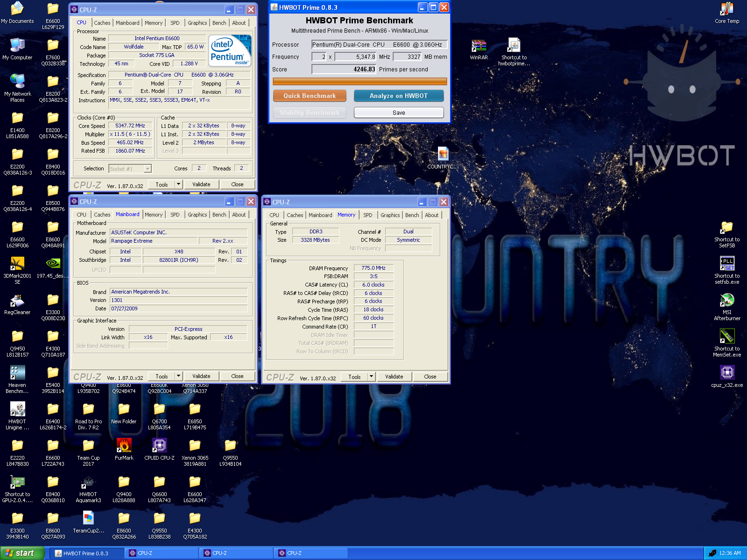The image size is (747, 560).
Task: Launch MSI Afterburner from desktop
Action: 727,300
